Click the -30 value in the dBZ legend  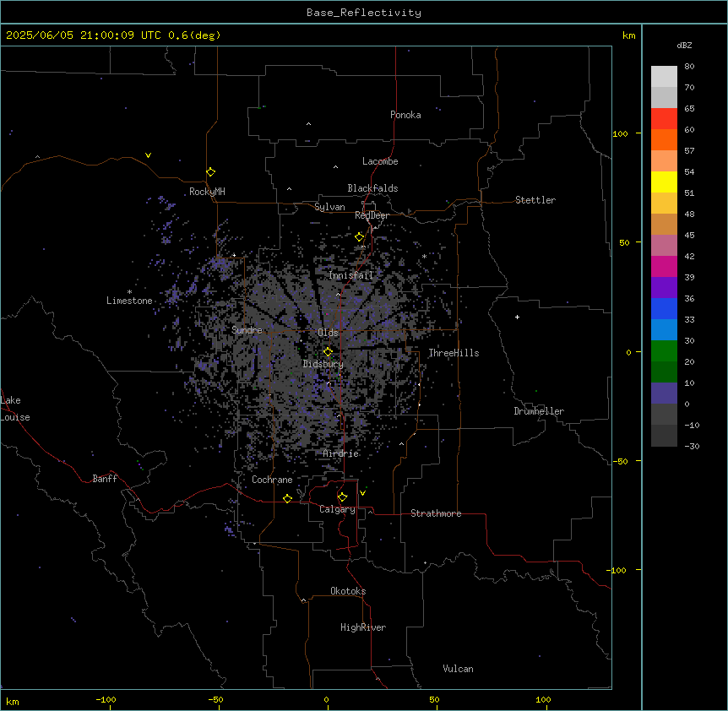692,447
